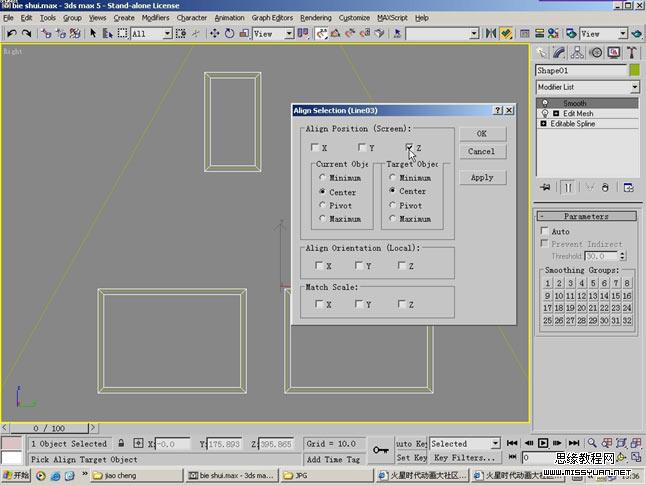Collapse the Parameters rollout

586,216
